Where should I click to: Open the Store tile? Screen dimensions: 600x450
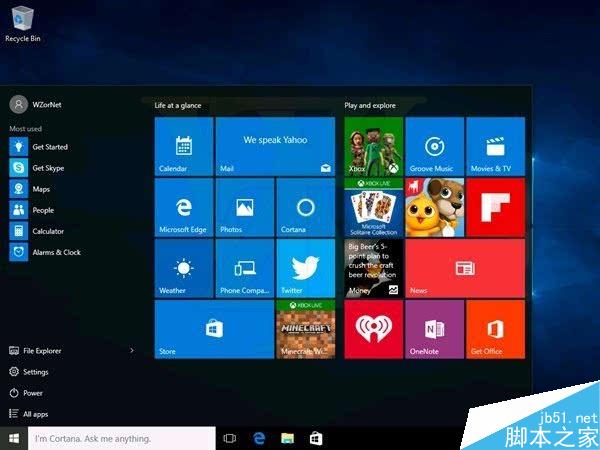tap(214, 328)
